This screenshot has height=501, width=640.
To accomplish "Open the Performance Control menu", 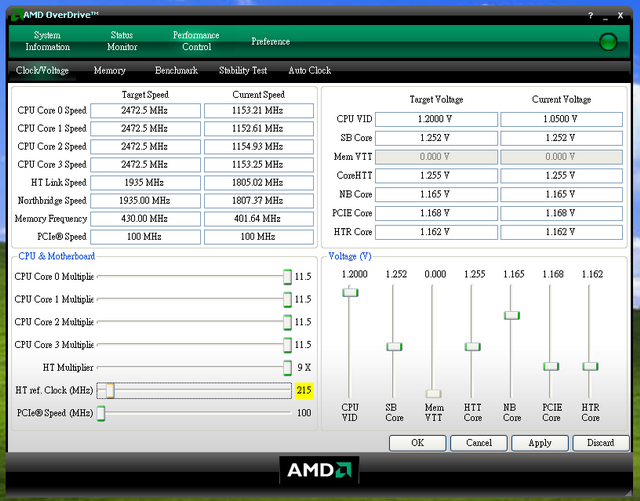I will click(196, 41).
